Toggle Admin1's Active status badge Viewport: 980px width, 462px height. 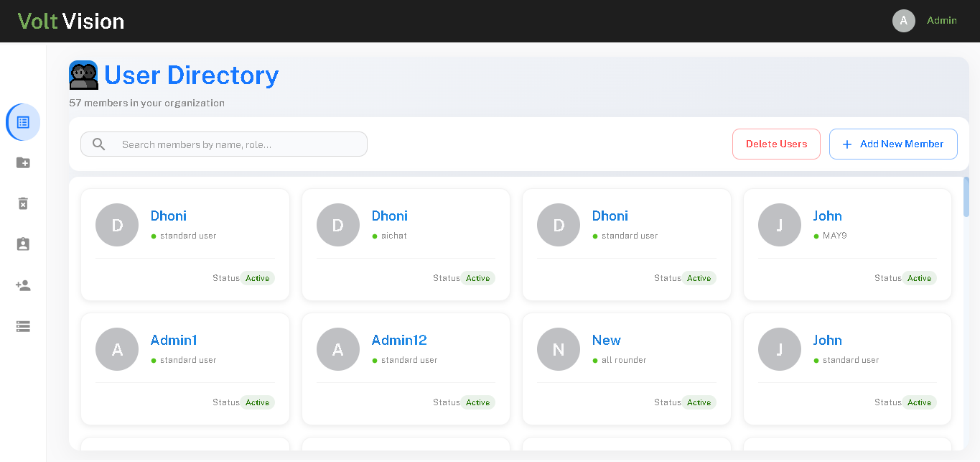click(258, 402)
